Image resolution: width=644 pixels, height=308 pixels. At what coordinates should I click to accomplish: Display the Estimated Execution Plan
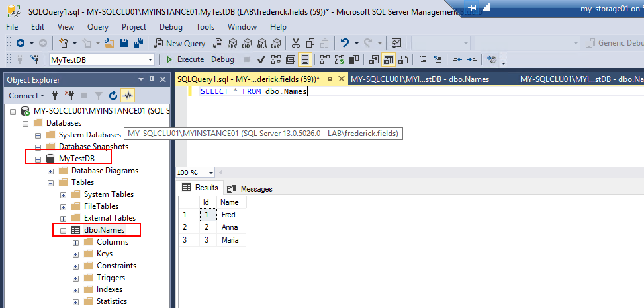click(x=275, y=60)
